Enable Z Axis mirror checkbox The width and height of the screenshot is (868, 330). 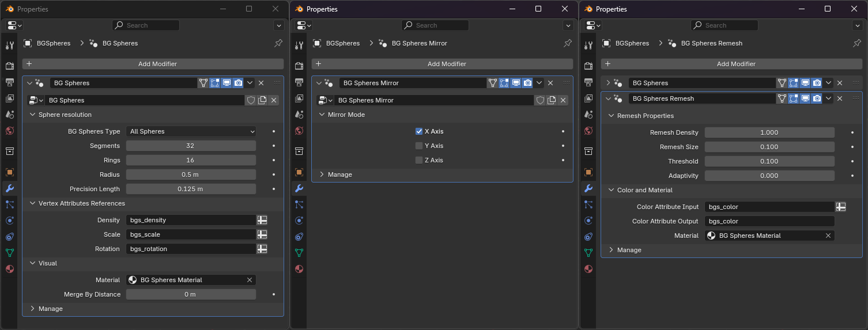tap(419, 160)
